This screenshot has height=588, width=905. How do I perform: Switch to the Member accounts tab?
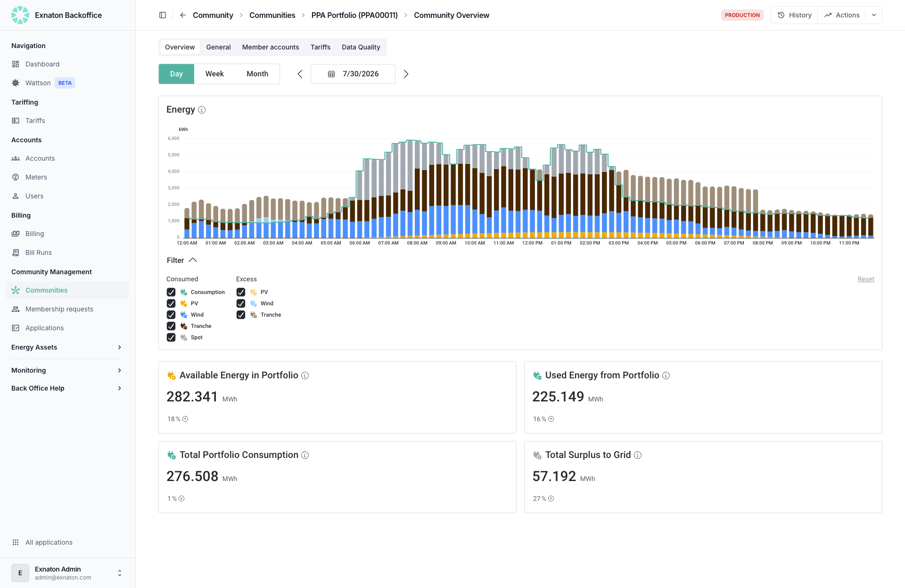click(x=271, y=47)
